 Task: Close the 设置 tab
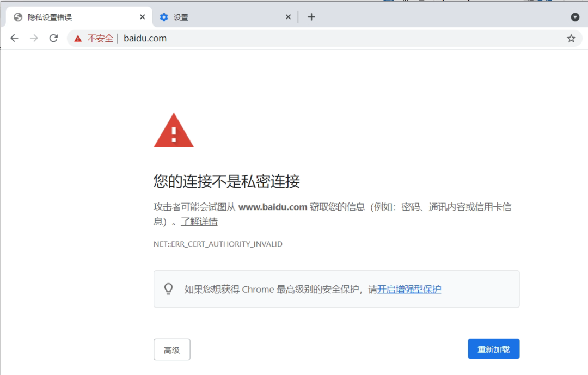tap(288, 17)
